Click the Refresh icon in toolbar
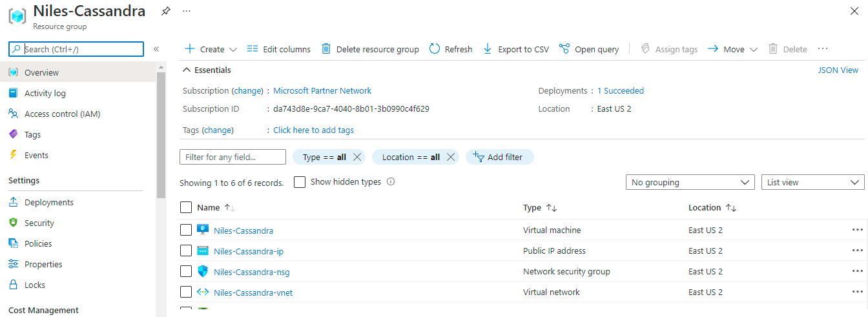The width and height of the screenshot is (868, 317). click(435, 49)
